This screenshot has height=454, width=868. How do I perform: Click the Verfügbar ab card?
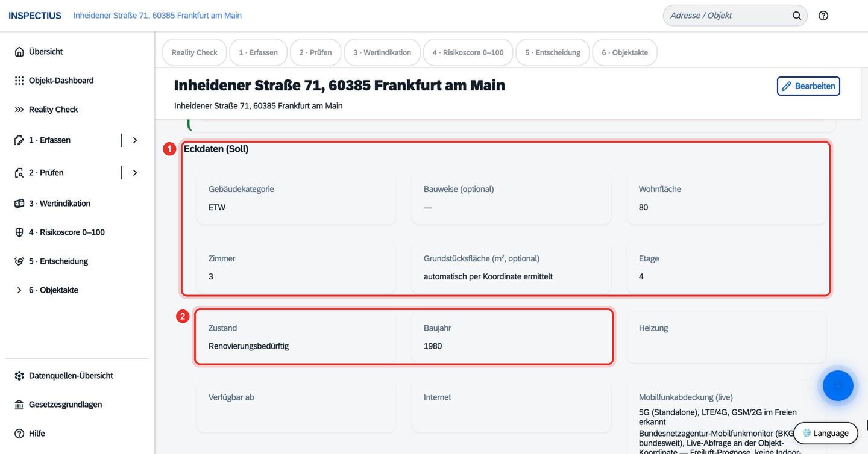coord(297,406)
